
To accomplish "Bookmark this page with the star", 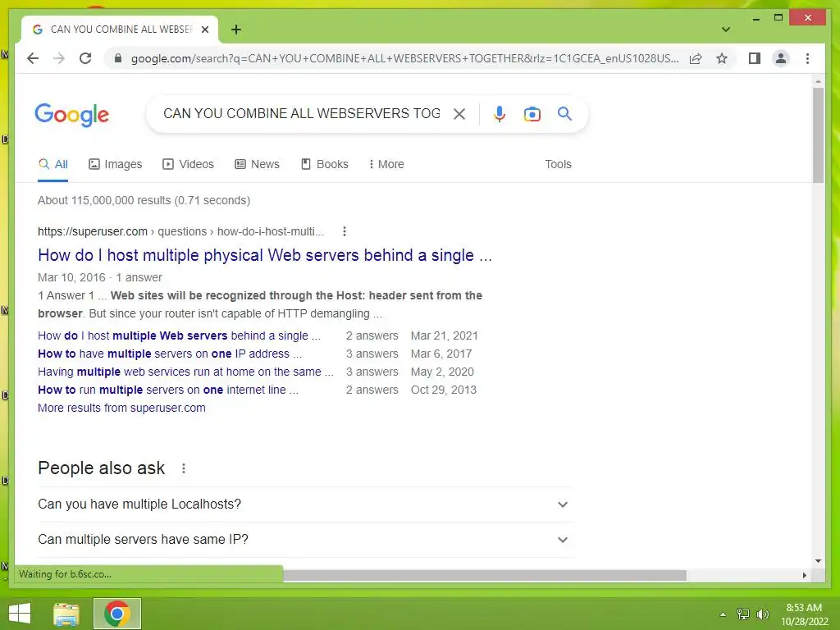I will 722,58.
